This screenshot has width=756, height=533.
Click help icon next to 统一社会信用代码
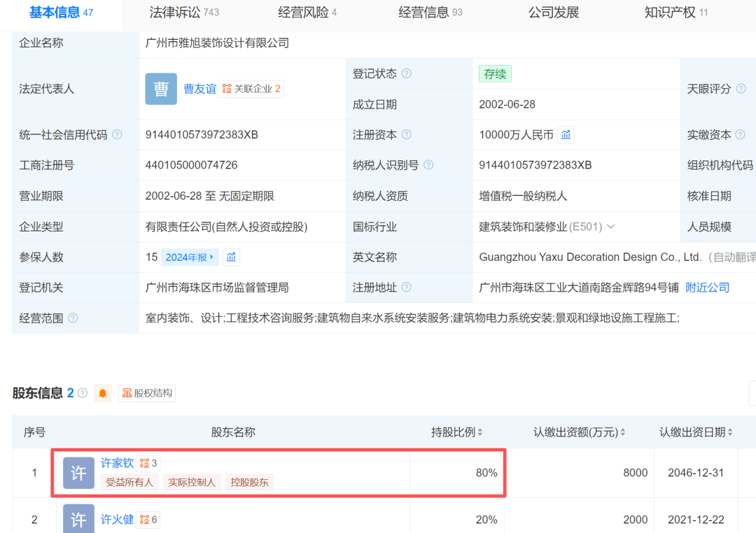tap(117, 134)
